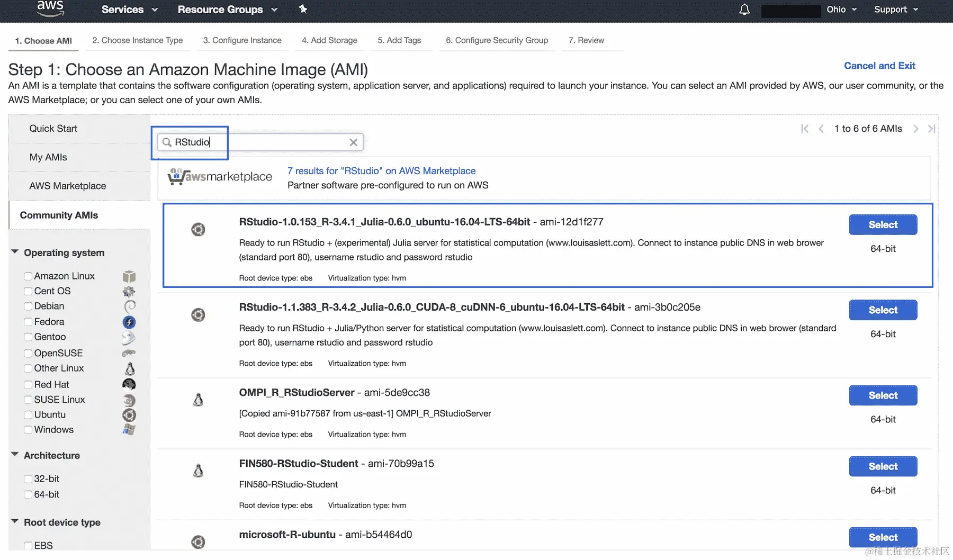The height and width of the screenshot is (560, 953).
Task: Open the notifications bell
Action: (x=744, y=10)
